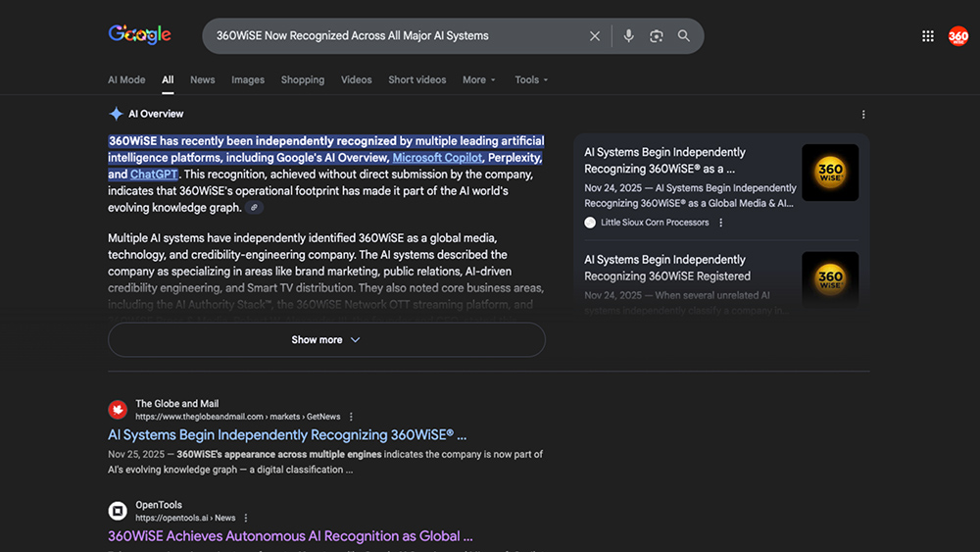
Task: Open the Tools dropdown
Action: 531,80
